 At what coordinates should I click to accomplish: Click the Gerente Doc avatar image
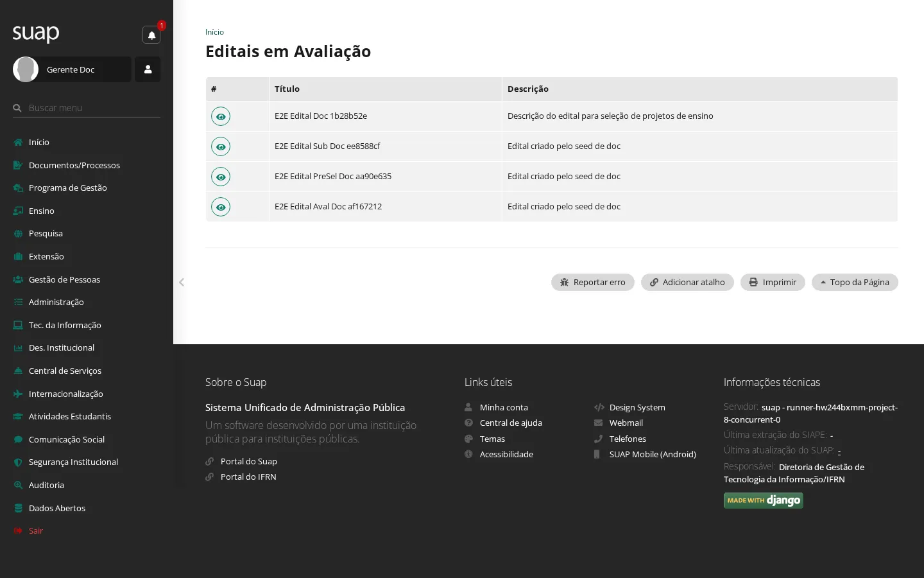(x=26, y=69)
